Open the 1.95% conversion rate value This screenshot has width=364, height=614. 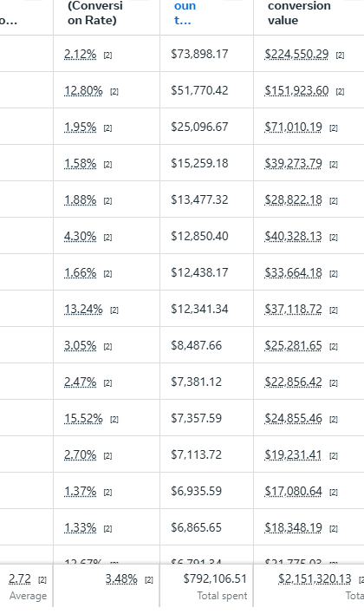(81, 127)
